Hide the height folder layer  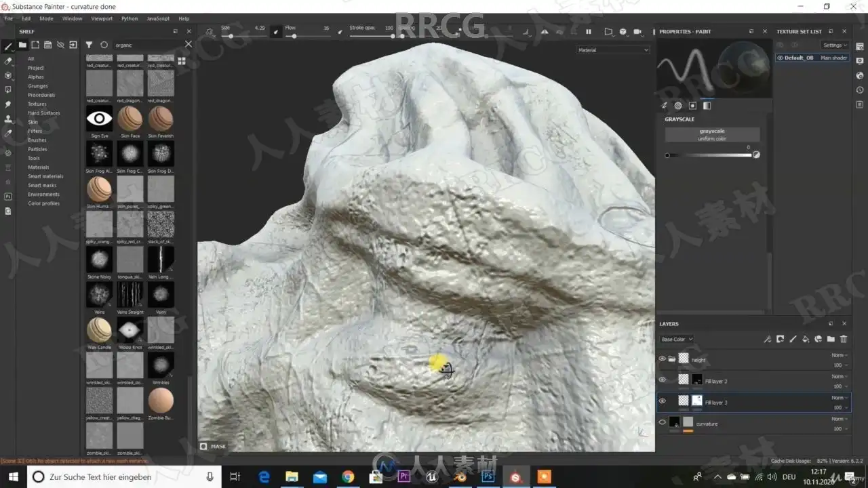[663, 359]
